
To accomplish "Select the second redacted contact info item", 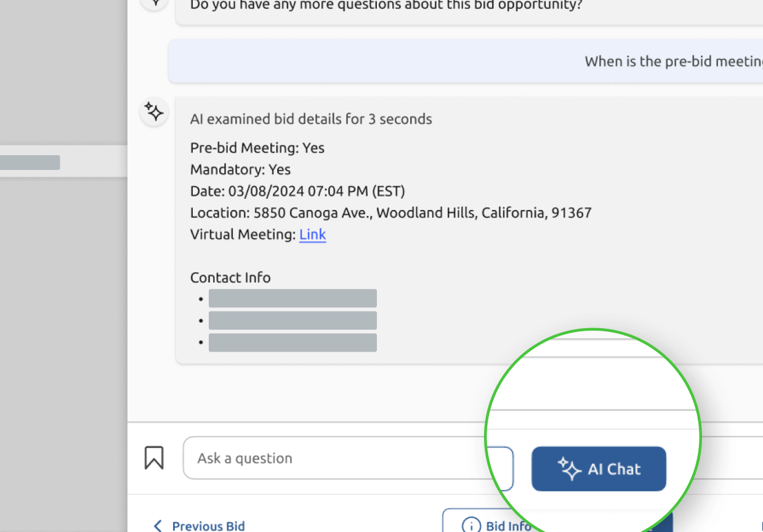I will point(293,321).
